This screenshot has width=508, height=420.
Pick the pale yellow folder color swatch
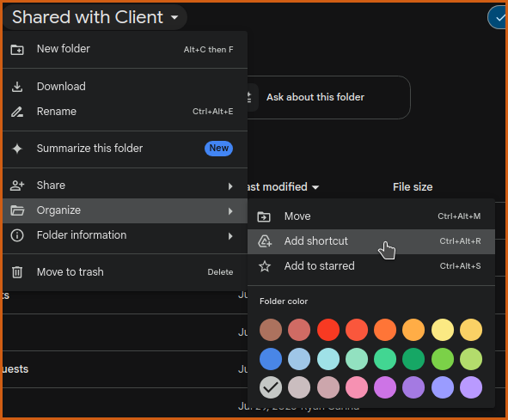click(443, 330)
